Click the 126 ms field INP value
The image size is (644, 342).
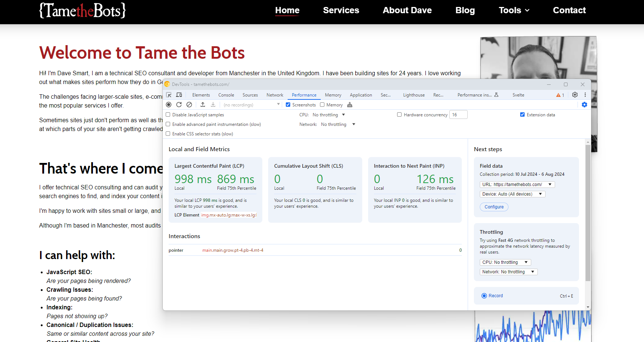click(435, 179)
